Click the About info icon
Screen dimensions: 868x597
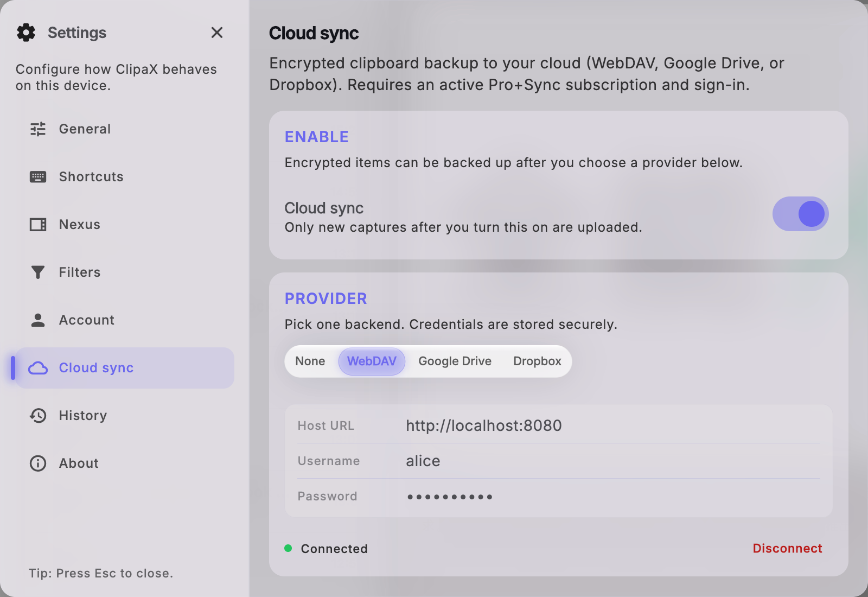[38, 463]
